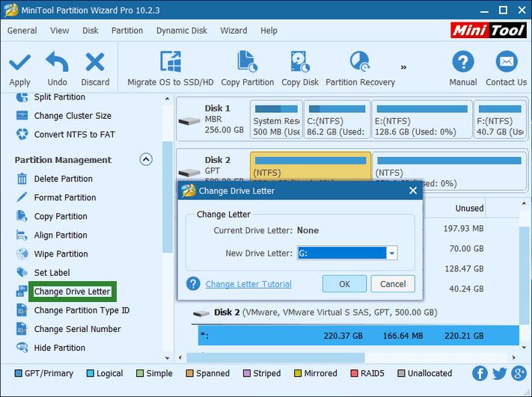Open the Dynamic Disk menu
532x397 pixels.
tap(182, 31)
